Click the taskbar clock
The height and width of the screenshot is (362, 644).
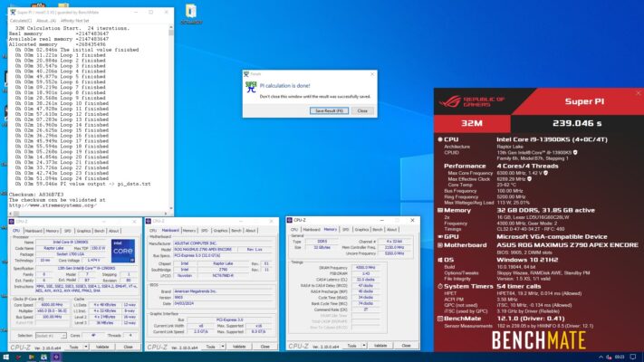(x=620, y=357)
